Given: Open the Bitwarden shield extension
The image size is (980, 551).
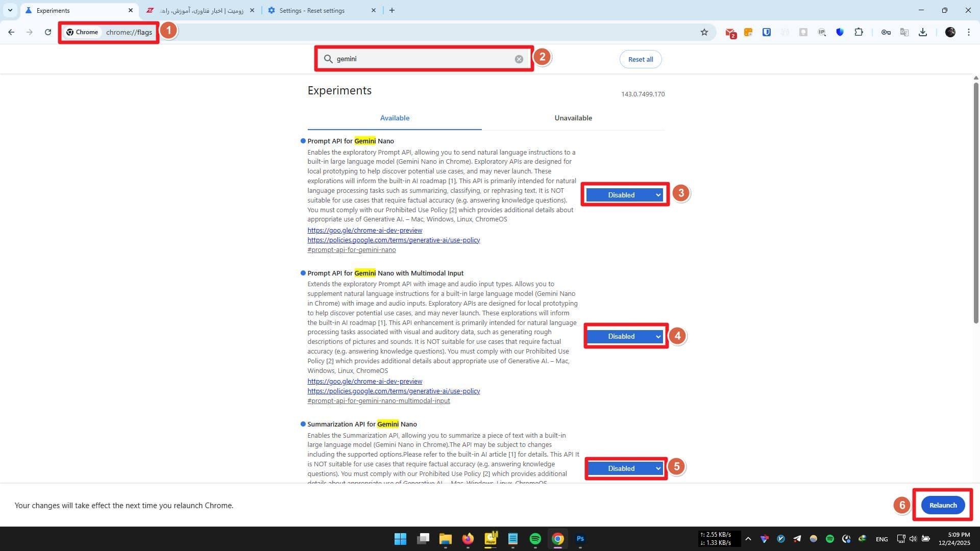Looking at the screenshot, I should pyautogui.click(x=767, y=32).
